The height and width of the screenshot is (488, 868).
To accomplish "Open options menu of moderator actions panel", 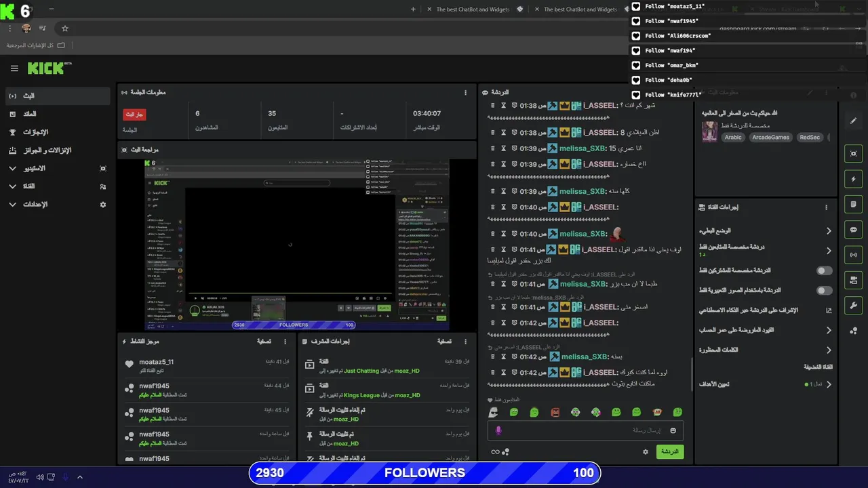I will pos(465,342).
